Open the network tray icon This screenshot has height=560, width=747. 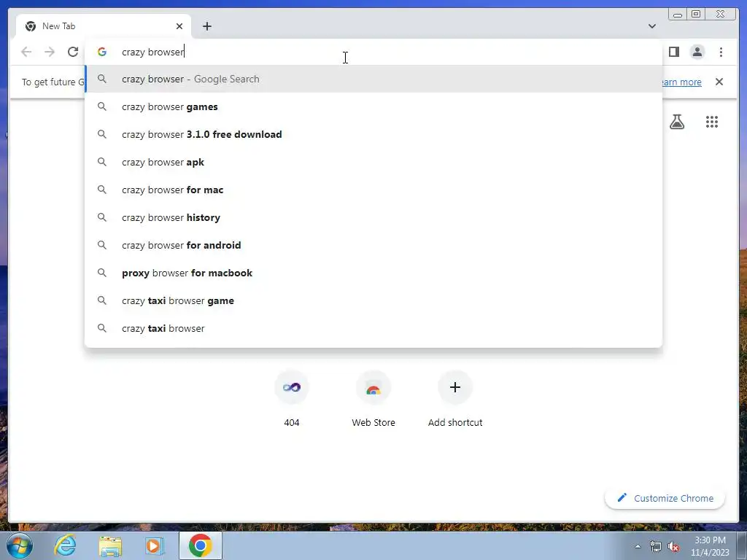point(656,546)
